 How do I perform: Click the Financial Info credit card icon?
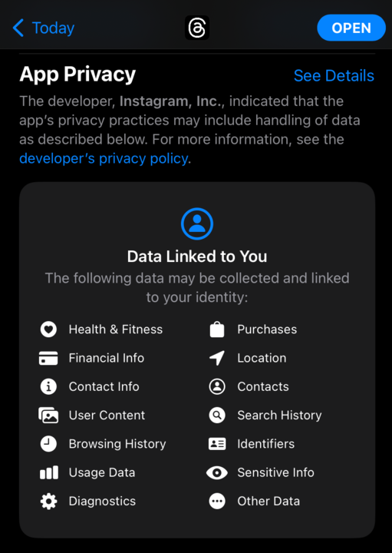pyautogui.click(x=48, y=358)
